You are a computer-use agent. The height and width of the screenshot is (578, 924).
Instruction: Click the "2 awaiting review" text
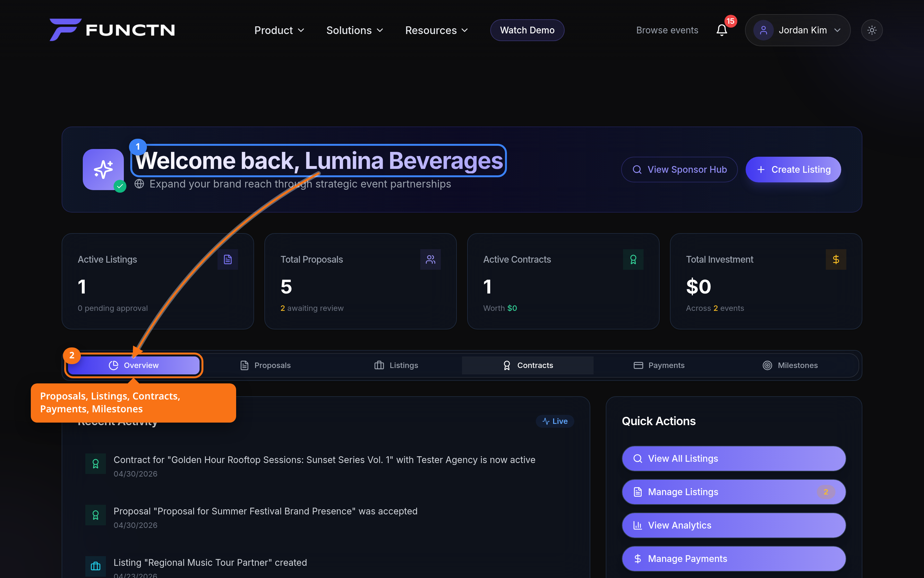tap(312, 308)
